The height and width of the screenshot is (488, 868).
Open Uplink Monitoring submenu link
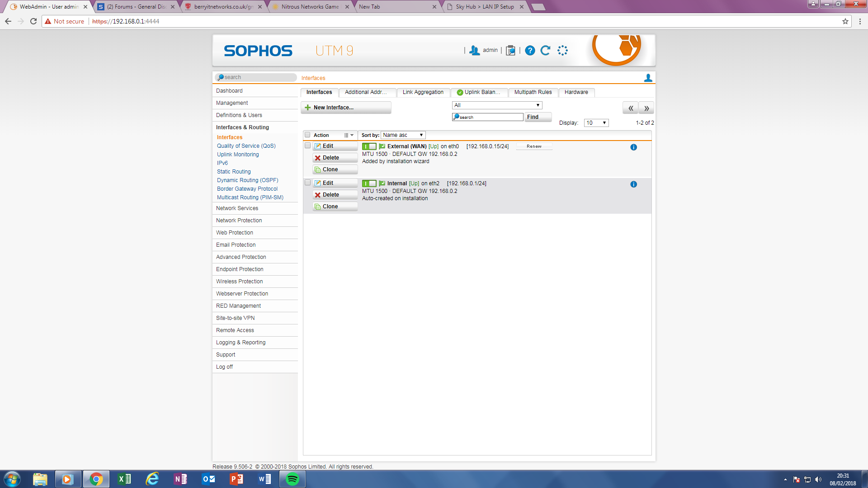(x=238, y=155)
